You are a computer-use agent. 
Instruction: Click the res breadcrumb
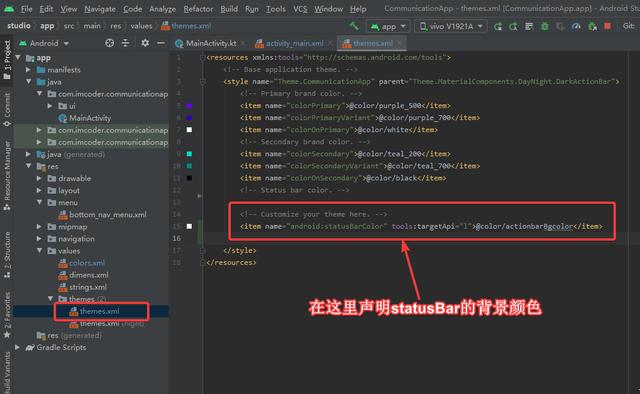[116, 26]
